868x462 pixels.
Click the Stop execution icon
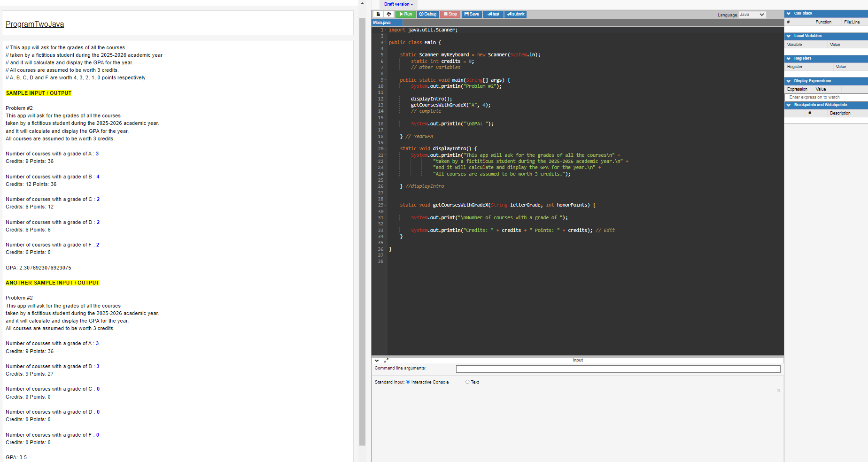pos(449,14)
